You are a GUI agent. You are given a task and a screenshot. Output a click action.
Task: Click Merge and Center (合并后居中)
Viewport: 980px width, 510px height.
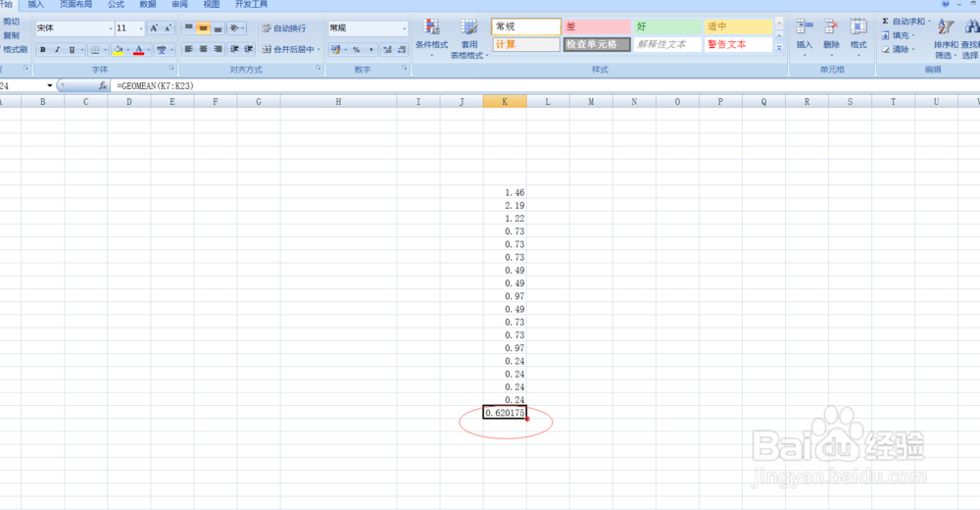click(x=287, y=49)
